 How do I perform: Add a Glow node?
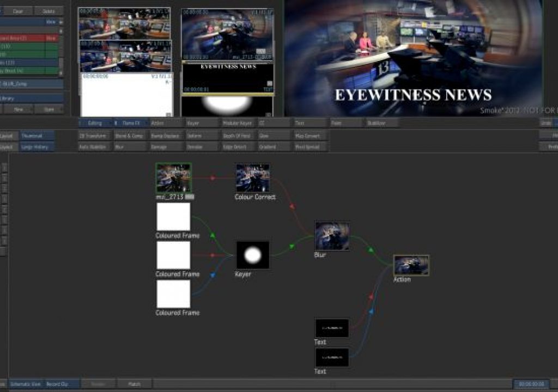[x=274, y=136]
